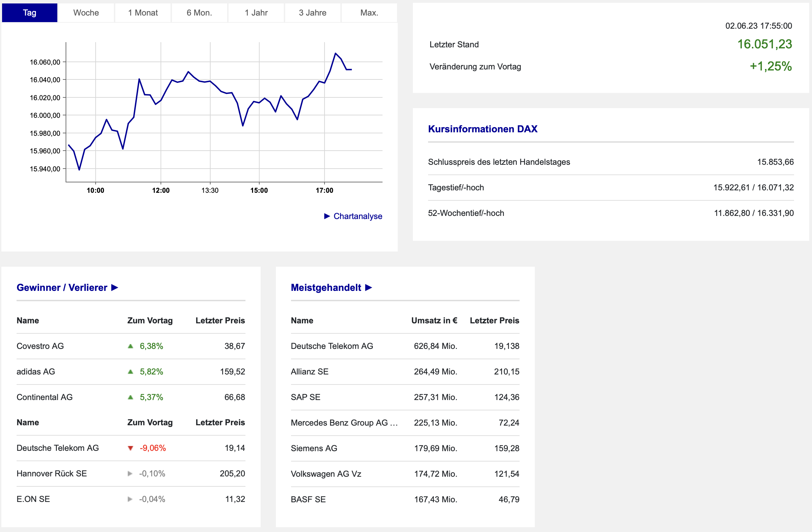Click the green up arrow for adidas AG

(130, 372)
